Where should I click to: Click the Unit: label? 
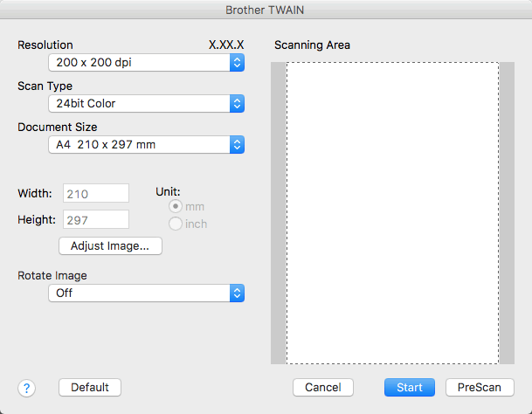[168, 192]
